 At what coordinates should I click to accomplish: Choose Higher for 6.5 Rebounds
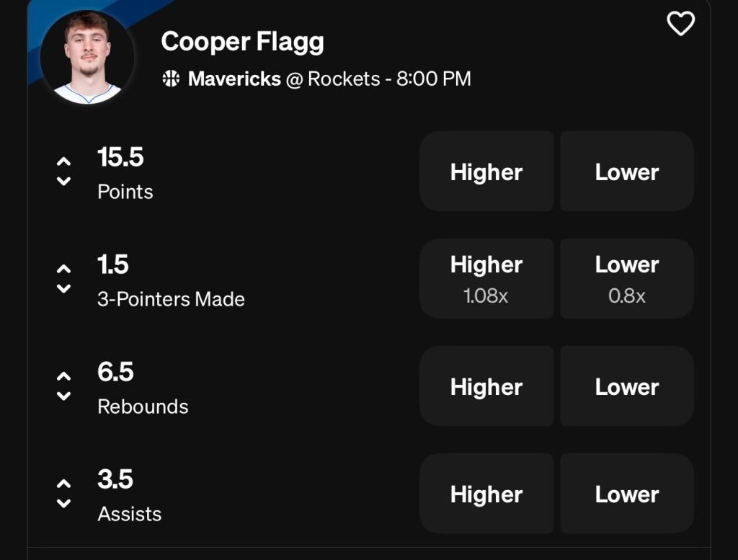(x=486, y=386)
